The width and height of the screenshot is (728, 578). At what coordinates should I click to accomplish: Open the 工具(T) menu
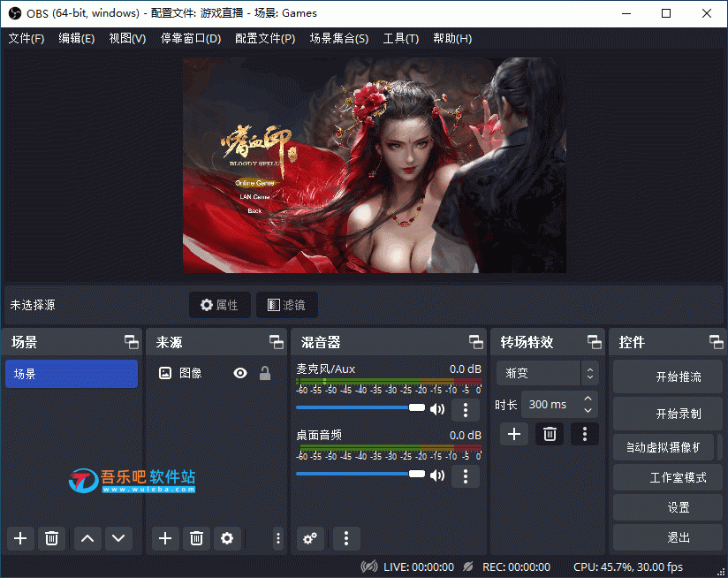(401, 39)
